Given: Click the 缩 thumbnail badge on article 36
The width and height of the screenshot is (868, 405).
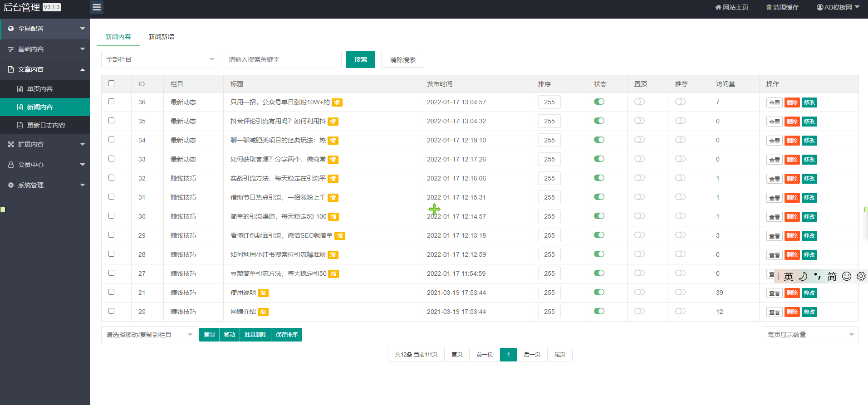Looking at the screenshot, I should [x=337, y=102].
